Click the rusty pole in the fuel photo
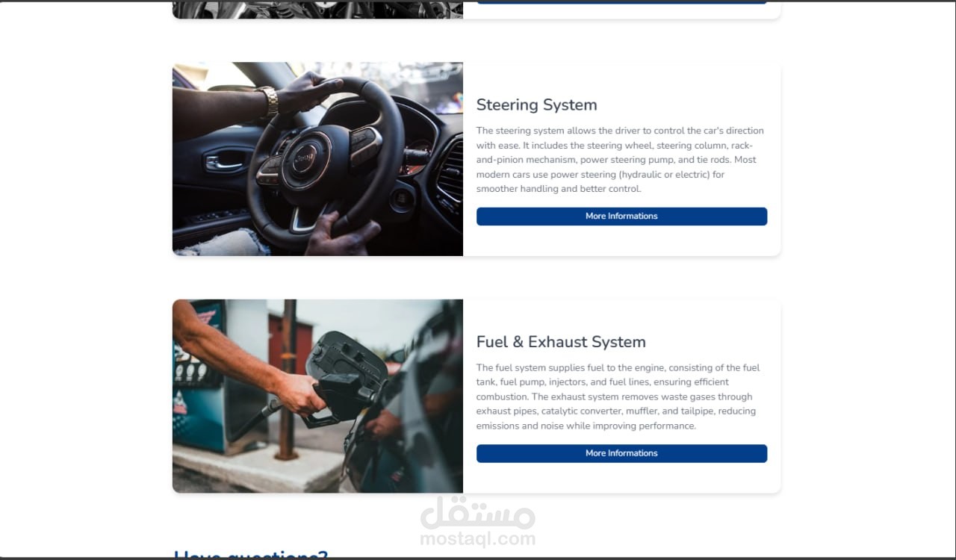Viewport: 956px width, 560px height. 285,379
